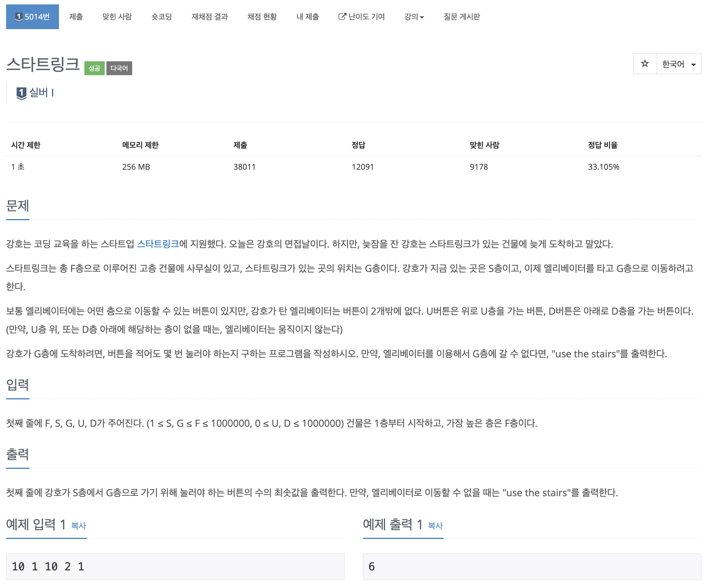
Task: Select the 숏코딩 tab
Action: 162,16
